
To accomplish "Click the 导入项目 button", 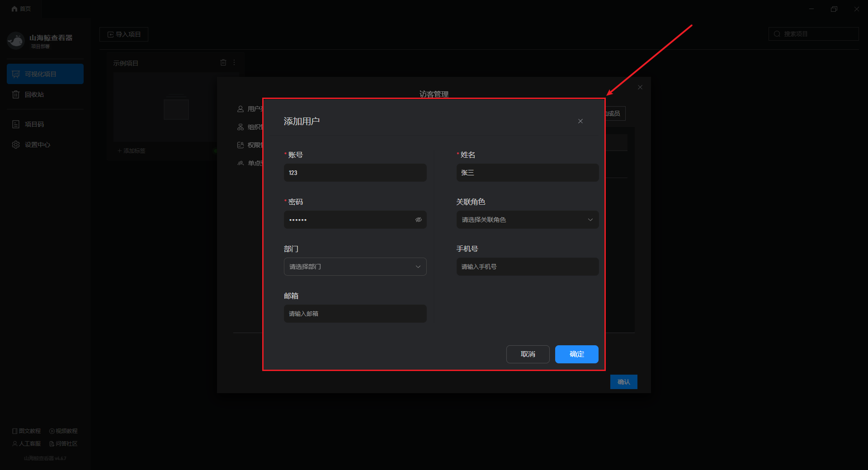I will coord(124,34).
